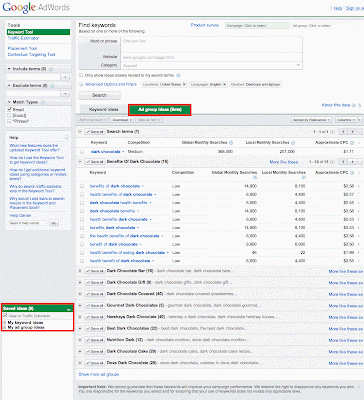Image resolution: width=364 pixels, height=400 pixels.
Task: Click help icon next to About this data
Action: click(353, 105)
